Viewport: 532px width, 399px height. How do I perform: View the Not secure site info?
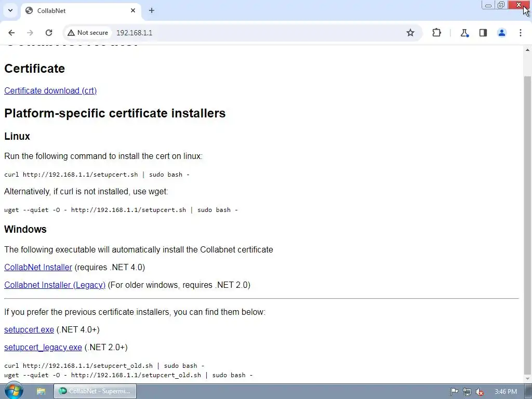tap(87, 33)
